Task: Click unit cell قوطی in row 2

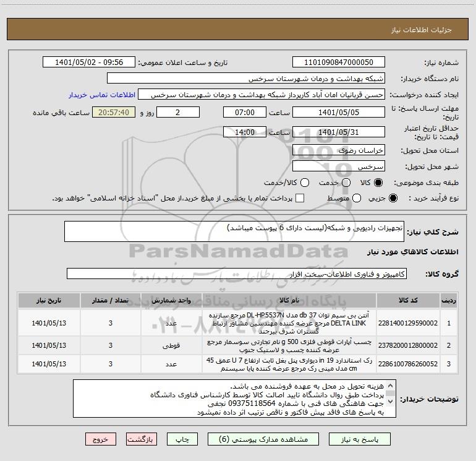Action: [x=171, y=346]
